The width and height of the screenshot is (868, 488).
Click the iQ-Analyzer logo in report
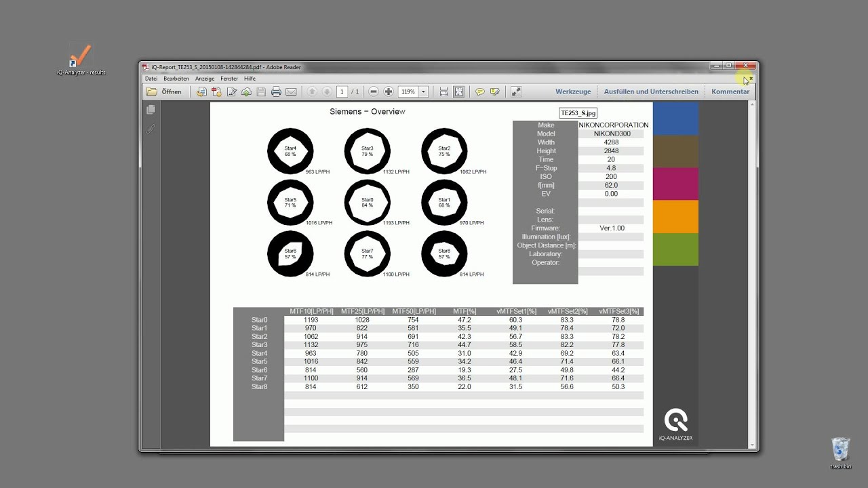tap(675, 425)
